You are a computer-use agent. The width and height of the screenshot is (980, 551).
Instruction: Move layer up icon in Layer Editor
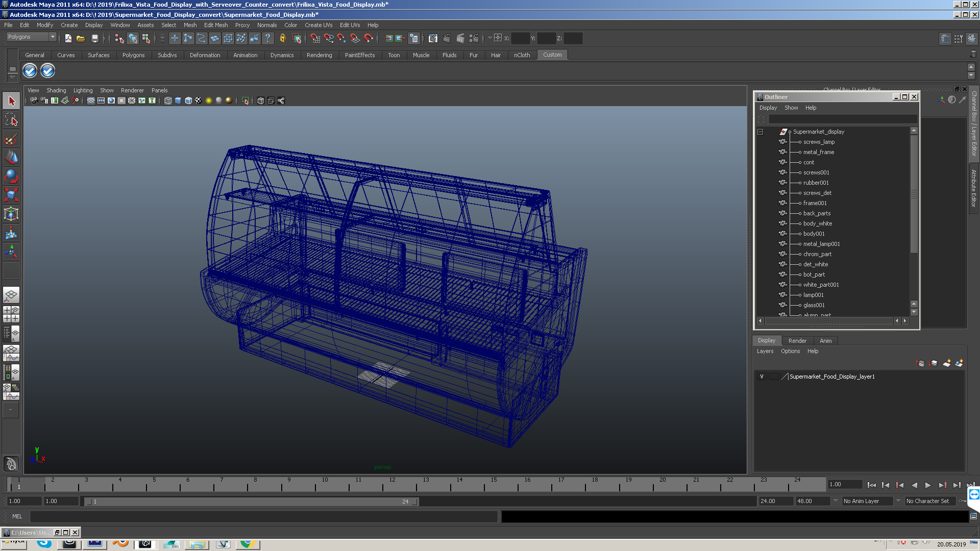(x=921, y=363)
